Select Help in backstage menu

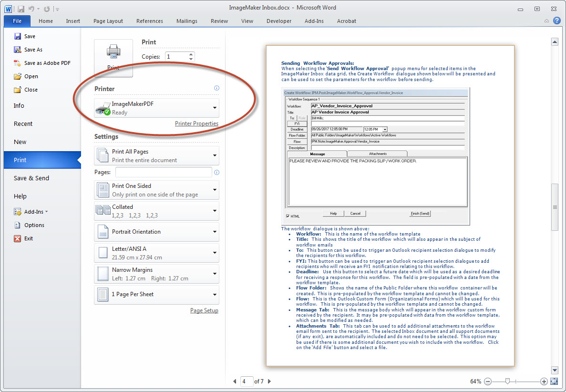pyautogui.click(x=20, y=196)
